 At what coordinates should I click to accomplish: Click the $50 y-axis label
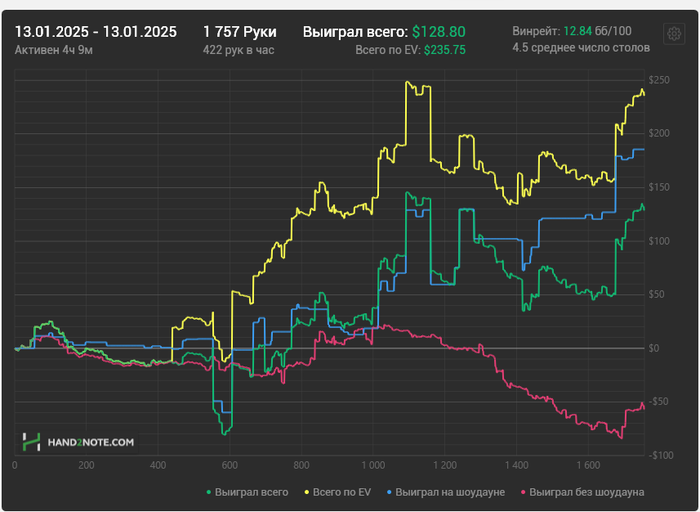click(x=657, y=294)
